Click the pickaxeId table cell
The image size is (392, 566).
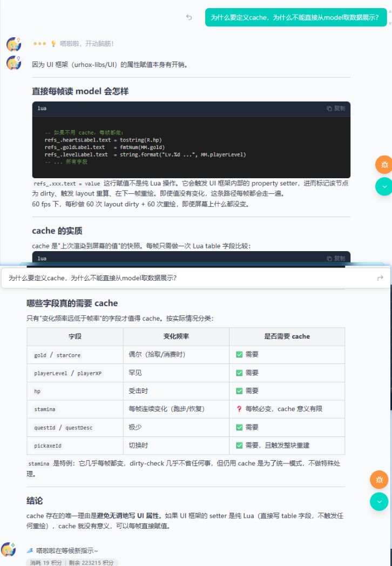(75, 446)
